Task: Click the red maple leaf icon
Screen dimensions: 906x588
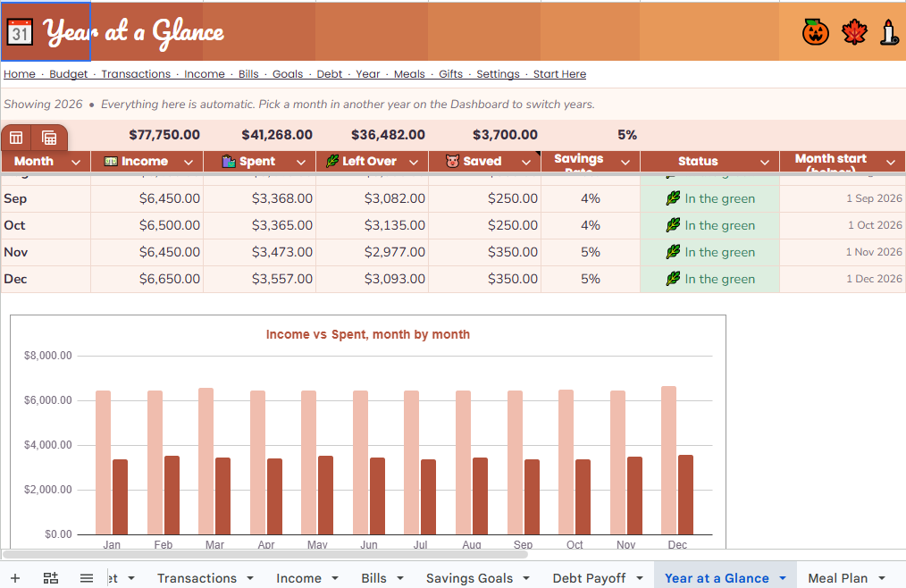Action: (x=854, y=32)
